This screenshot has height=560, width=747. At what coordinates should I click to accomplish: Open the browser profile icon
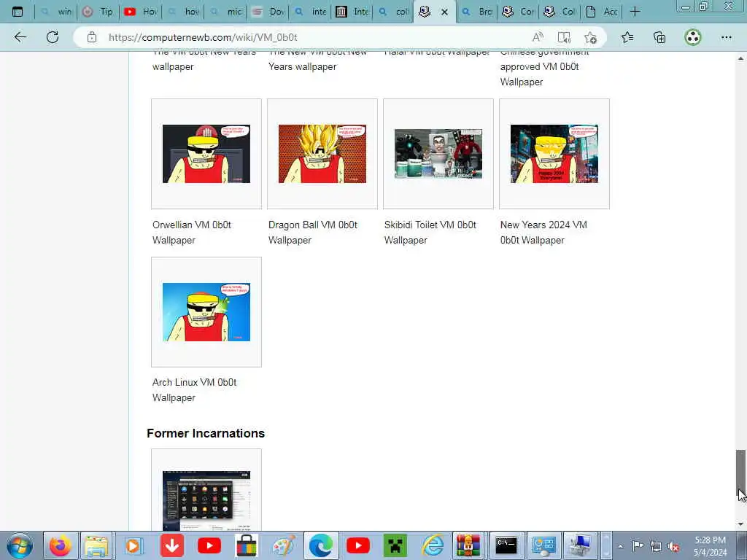coord(693,37)
